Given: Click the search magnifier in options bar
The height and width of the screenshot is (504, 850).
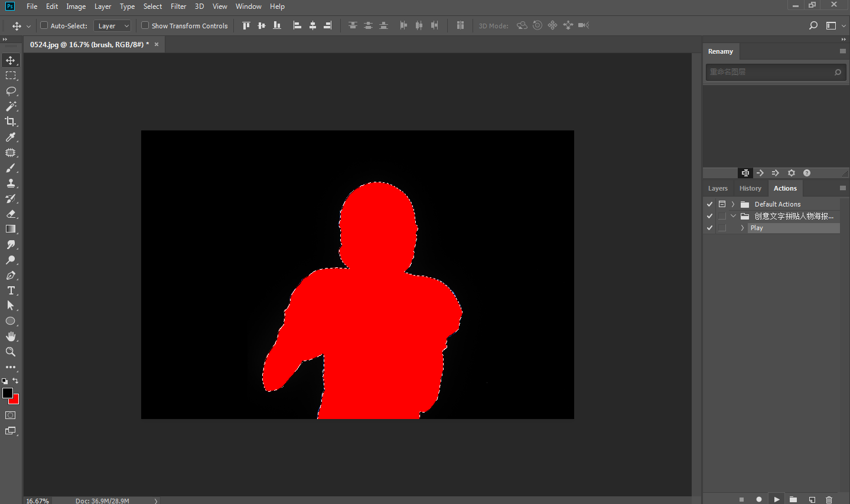Looking at the screenshot, I should click(x=813, y=25).
